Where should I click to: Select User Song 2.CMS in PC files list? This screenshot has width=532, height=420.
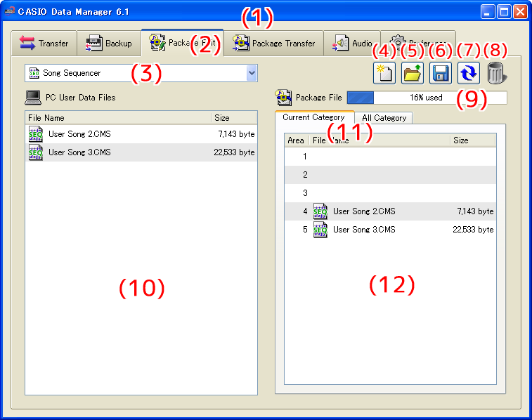click(x=141, y=134)
